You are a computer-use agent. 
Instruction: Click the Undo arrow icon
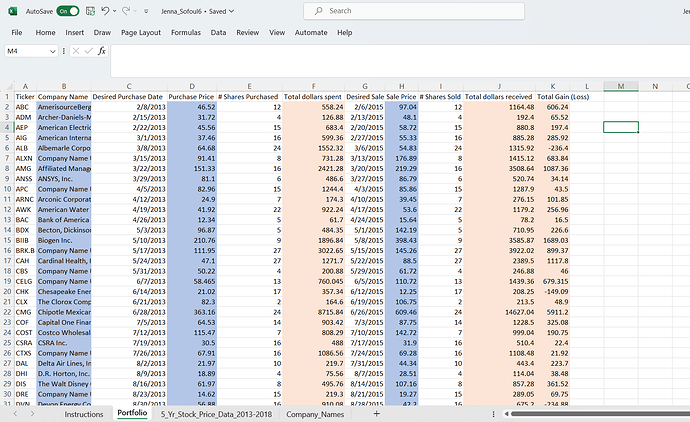(x=105, y=11)
